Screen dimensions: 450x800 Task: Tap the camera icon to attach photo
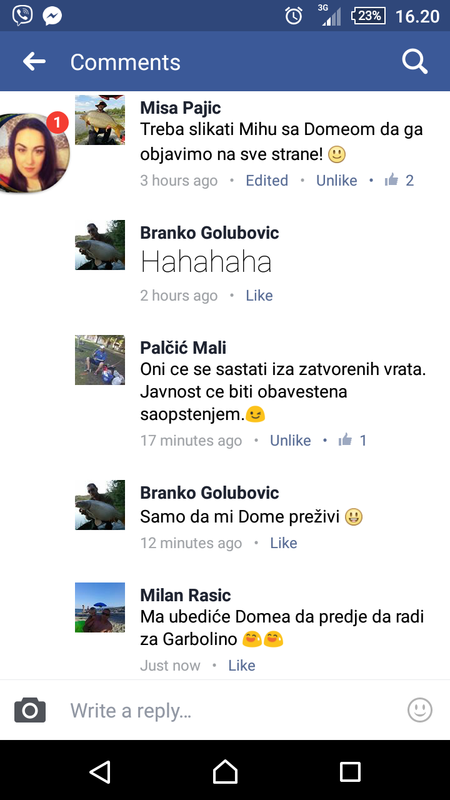click(x=30, y=710)
